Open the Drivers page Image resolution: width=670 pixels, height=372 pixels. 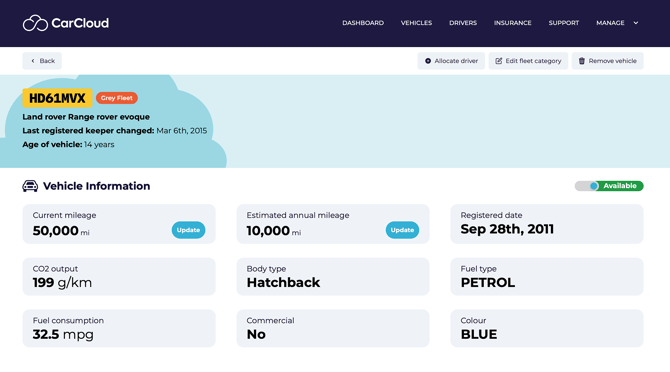463,23
